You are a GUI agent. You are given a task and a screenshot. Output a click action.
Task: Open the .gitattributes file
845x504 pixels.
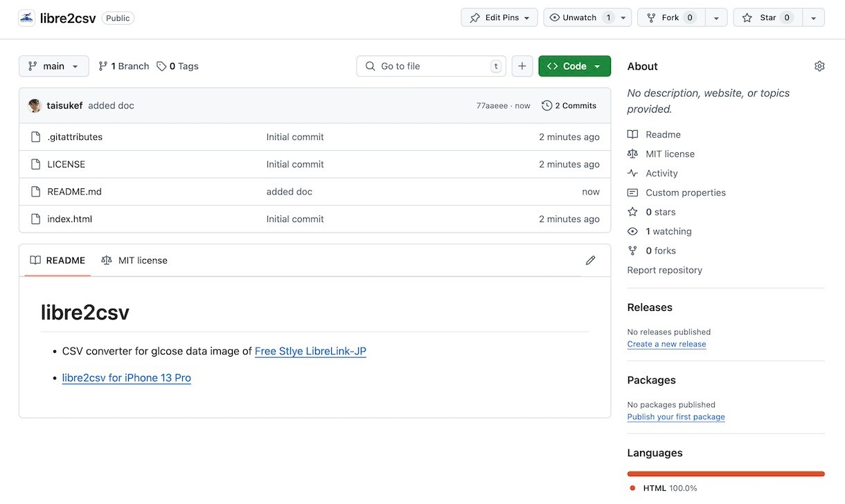click(75, 137)
